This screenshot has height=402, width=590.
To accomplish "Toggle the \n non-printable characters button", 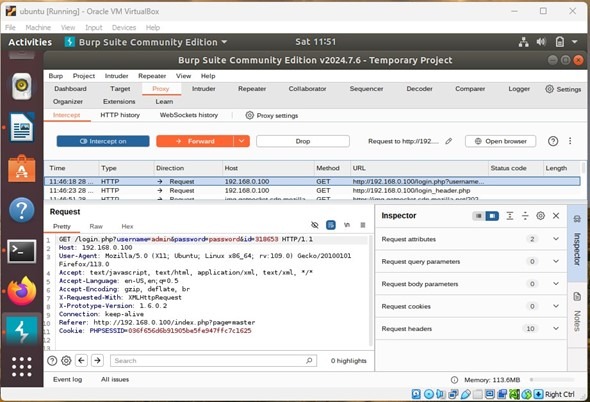I will tap(347, 225).
